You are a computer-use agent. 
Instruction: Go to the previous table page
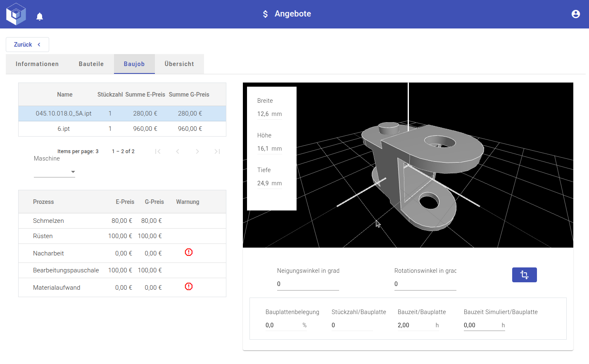(178, 151)
